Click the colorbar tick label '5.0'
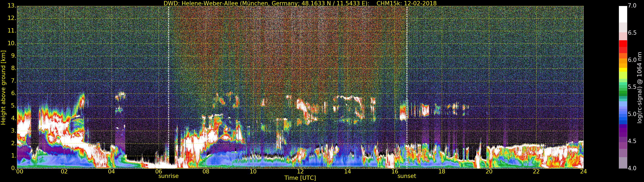The image size is (644, 182). click(x=632, y=114)
